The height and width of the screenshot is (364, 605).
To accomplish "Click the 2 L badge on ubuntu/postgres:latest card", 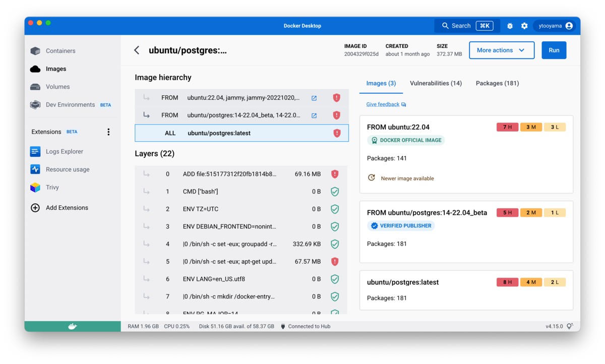I will click(555, 282).
